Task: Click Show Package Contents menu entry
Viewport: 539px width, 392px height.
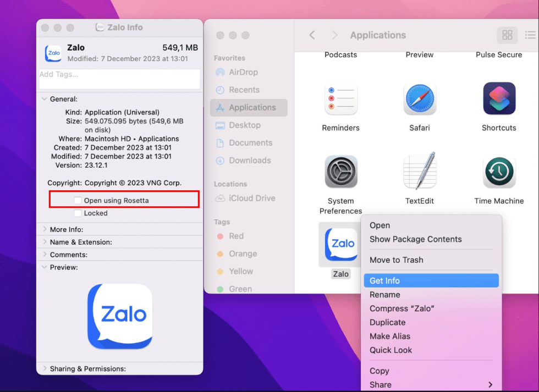Action: (415, 239)
